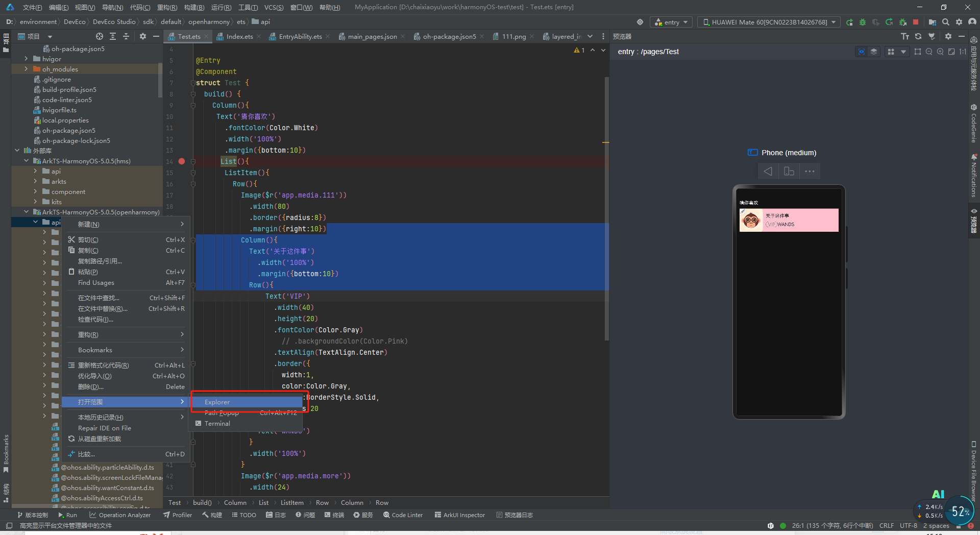Zoom out the preview with minus magnifier
Screen dimensions: 980x535
[929, 52]
